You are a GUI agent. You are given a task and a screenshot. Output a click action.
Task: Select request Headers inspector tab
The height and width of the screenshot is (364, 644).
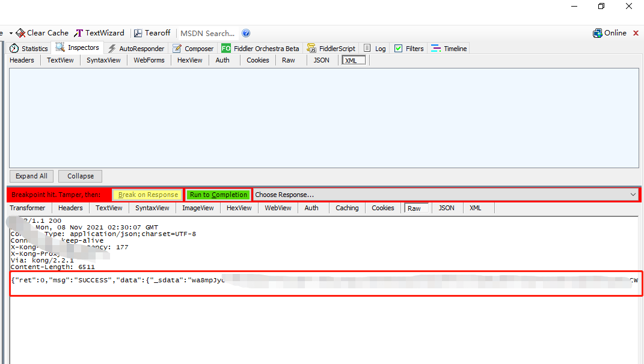(22, 60)
